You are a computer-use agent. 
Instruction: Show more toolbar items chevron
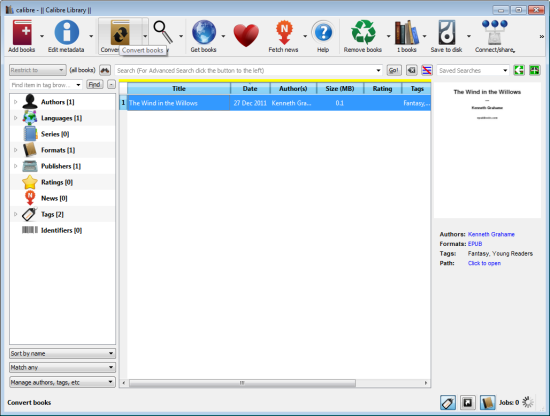(x=542, y=36)
